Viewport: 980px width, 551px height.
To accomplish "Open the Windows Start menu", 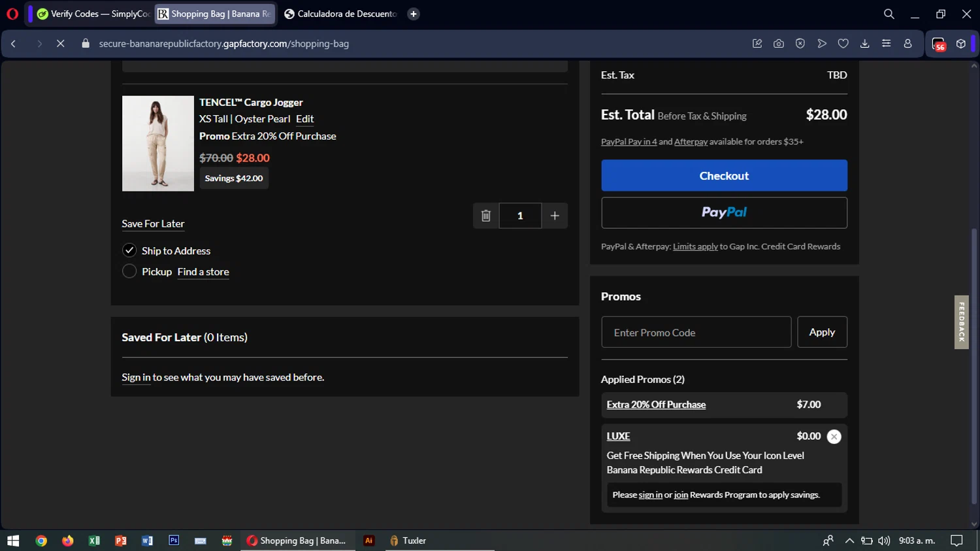I will coord(13,541).
